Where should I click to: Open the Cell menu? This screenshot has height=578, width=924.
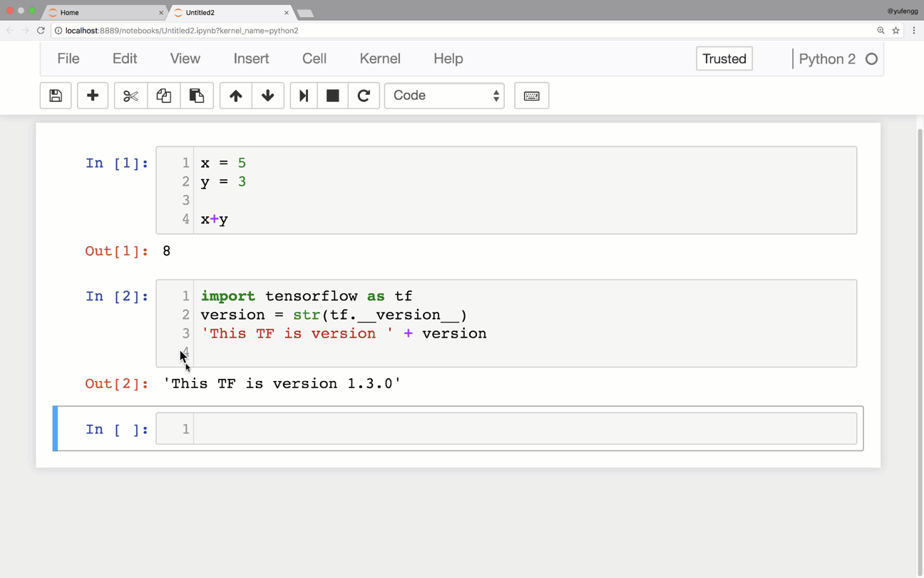(314, 59)
